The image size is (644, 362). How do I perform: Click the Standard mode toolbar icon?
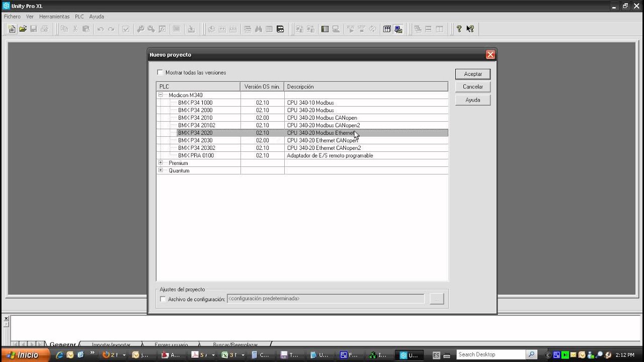point(387,29)
